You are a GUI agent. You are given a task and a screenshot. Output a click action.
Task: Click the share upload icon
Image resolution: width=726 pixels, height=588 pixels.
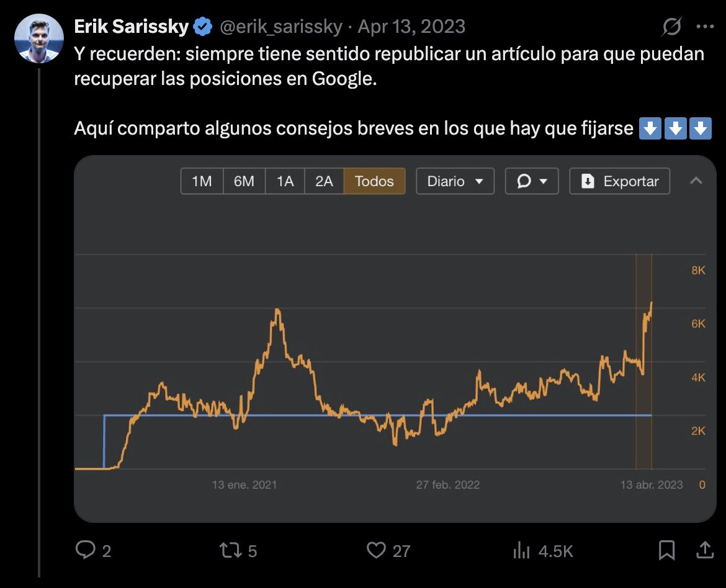[x=704, y=550]
